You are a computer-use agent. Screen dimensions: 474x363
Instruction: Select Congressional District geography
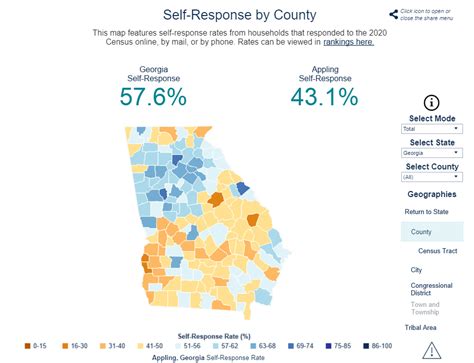[x=431, y=289]
